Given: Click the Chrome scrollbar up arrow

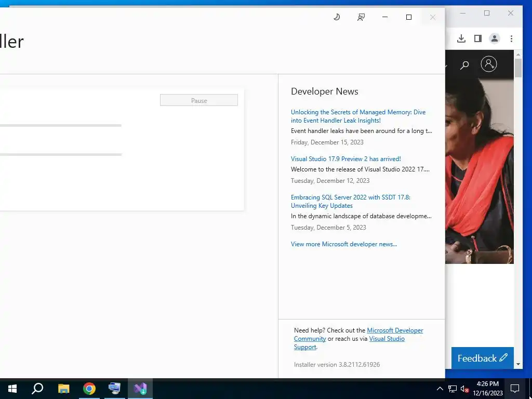Looking at the screenshot, I should click(x=518, y=54).
